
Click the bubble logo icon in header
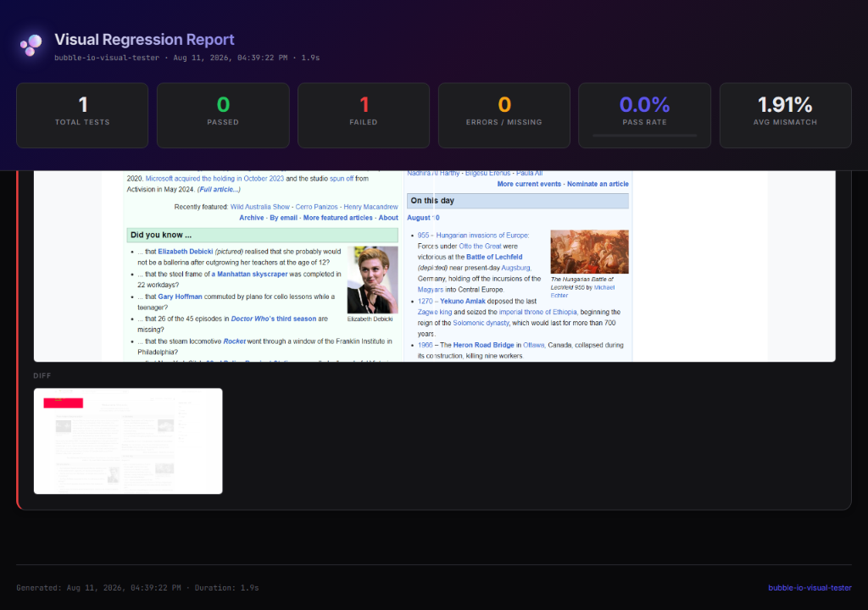tap(31, 45)
